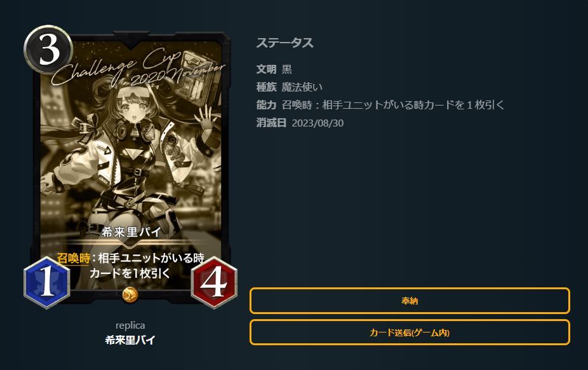Click the カード送信(ゲーム内) button
Image resolution: width=588 pixels, height=370 pixels.
[x=410, y=332]
